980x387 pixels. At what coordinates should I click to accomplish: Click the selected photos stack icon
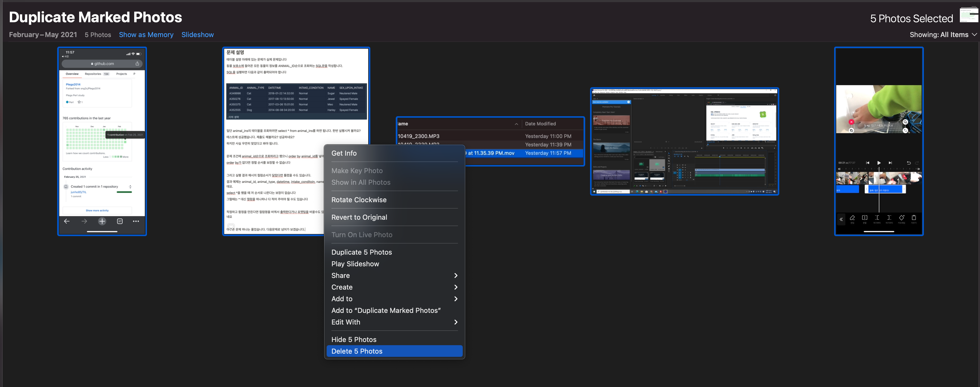(x=969, y=15)
